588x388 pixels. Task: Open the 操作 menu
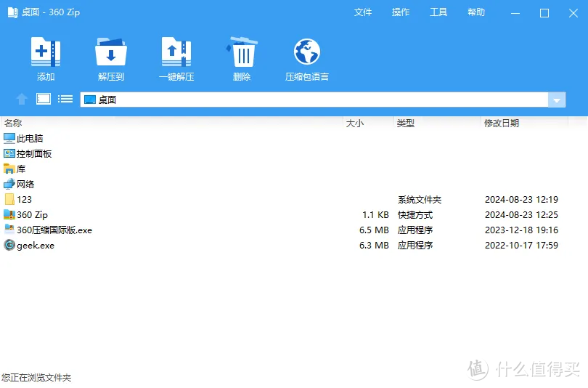click(401, 12)
